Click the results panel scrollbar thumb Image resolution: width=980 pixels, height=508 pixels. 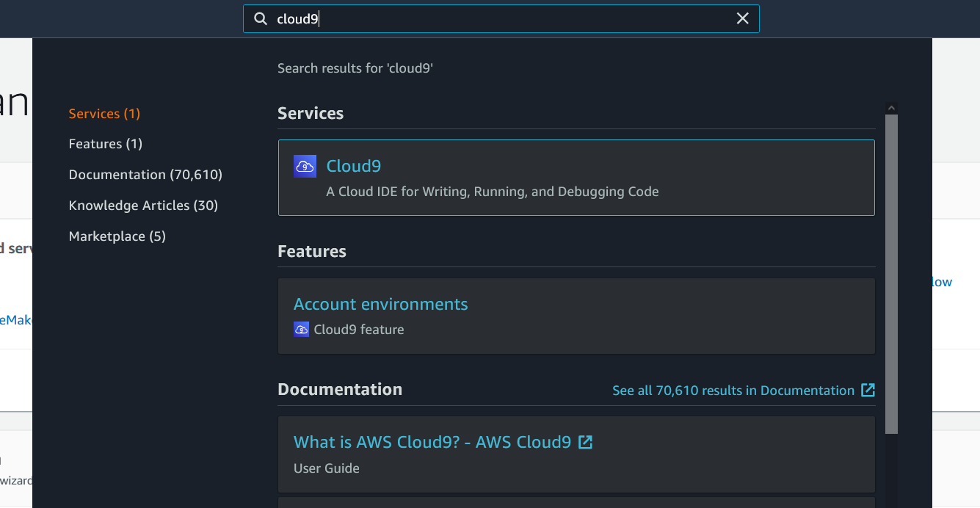(x=891, y=274)
